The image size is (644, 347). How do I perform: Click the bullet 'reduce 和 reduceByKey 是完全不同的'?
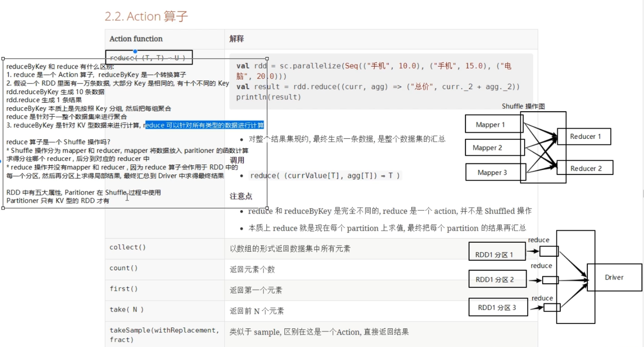390,211
